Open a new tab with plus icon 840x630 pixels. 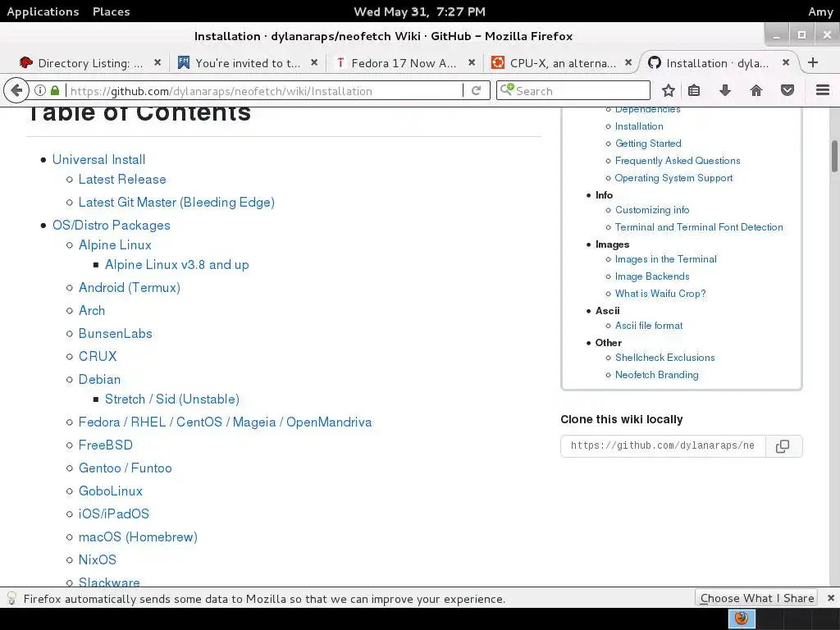click(813, 62)
